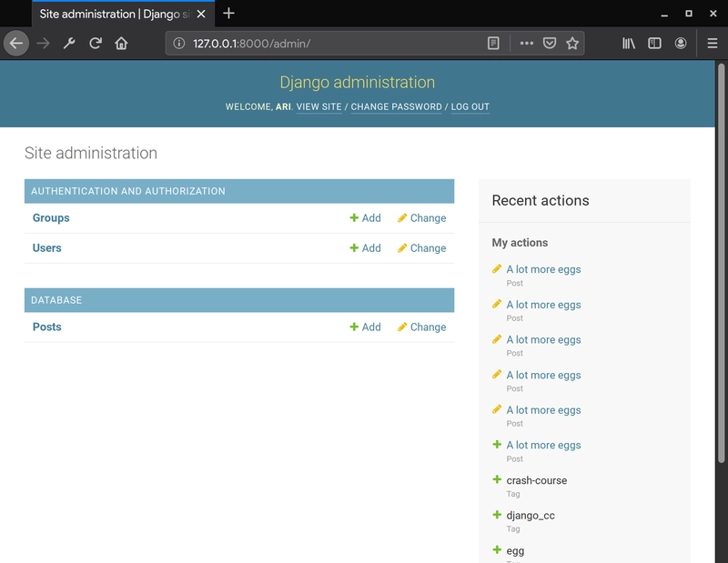Screen dimensions: 728x563
Task: Open the Users model link
Action: [47, 248]
